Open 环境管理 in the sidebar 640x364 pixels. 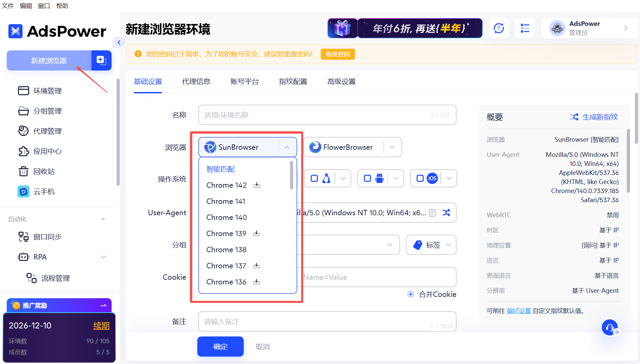pyautogui.click(x=47, y=91)
